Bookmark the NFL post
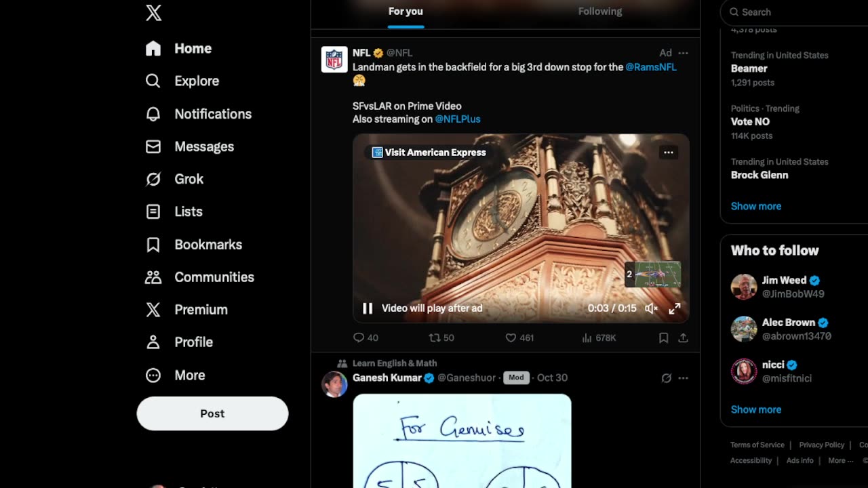 (664, 338)
